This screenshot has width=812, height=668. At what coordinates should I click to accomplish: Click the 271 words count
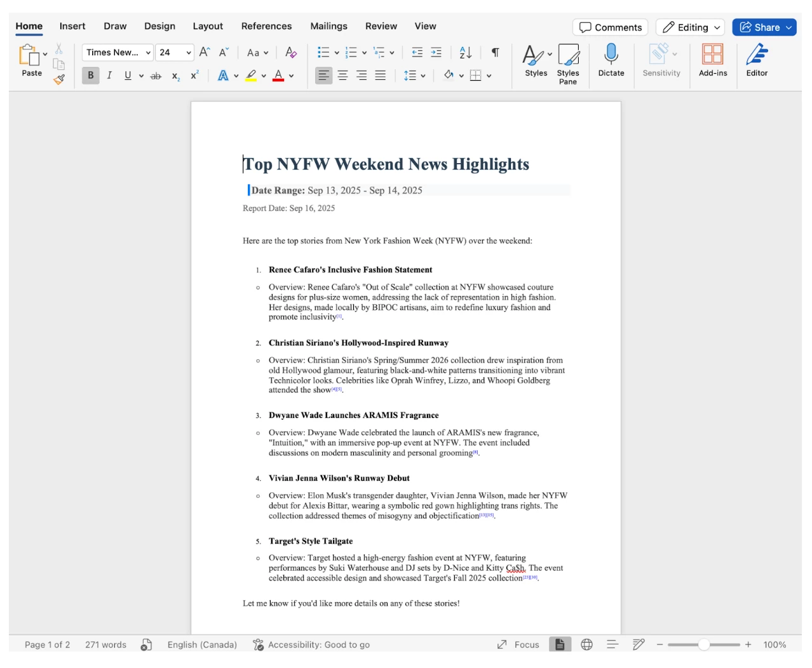pos(105,645)
